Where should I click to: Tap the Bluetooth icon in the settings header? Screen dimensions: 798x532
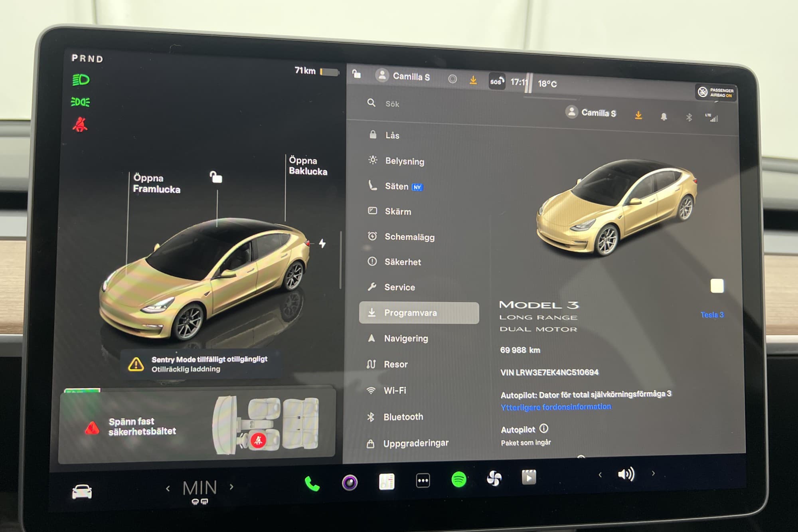point(689,117)
